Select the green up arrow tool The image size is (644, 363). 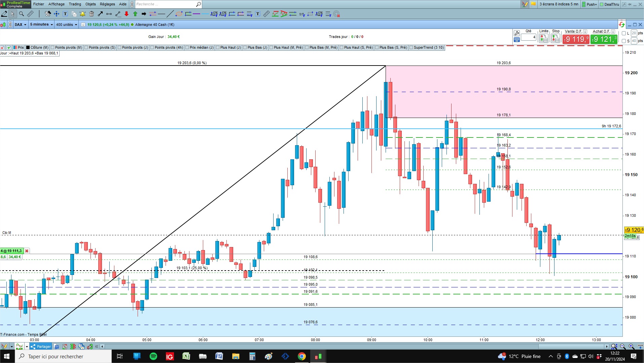(x=135, y=14)
